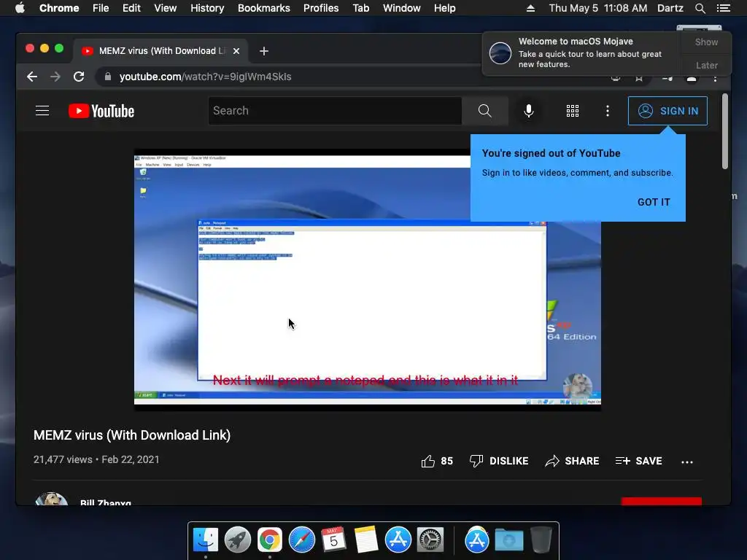Screen dimensions: 747x560
Task: Click the eject icon in menu bar
Action: (530, 8)
